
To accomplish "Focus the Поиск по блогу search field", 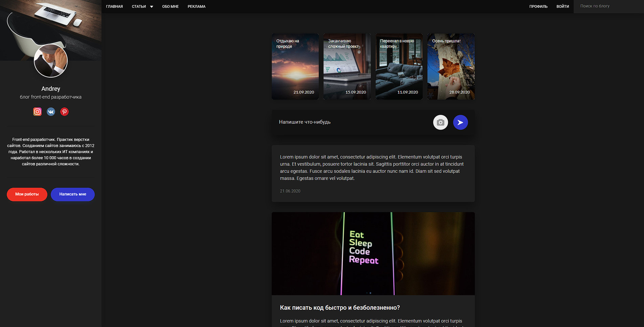I will click(609, 6).
